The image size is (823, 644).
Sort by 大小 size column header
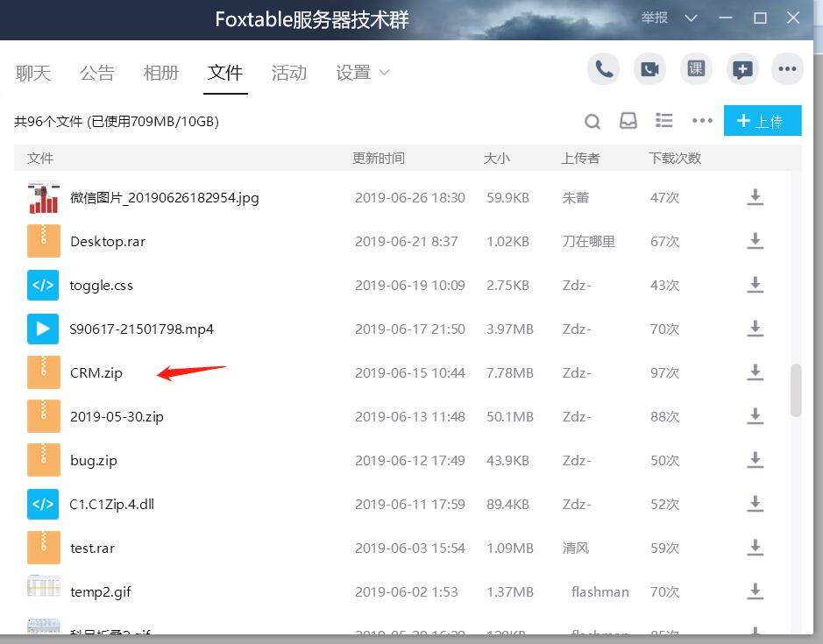497,158
